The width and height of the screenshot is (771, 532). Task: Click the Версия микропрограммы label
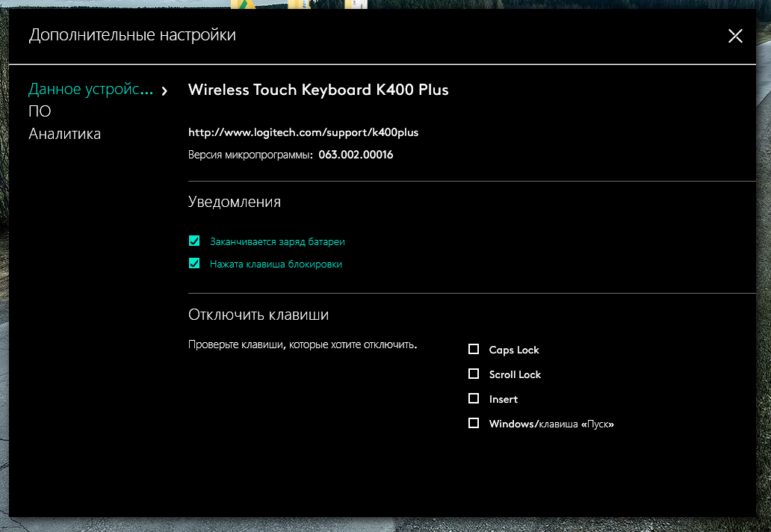251,155
